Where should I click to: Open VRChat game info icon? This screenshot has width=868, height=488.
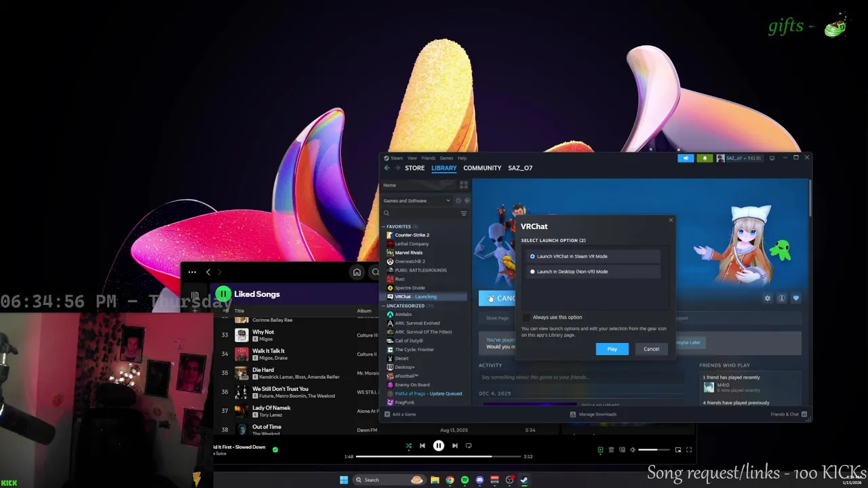[x=782, y=298]
